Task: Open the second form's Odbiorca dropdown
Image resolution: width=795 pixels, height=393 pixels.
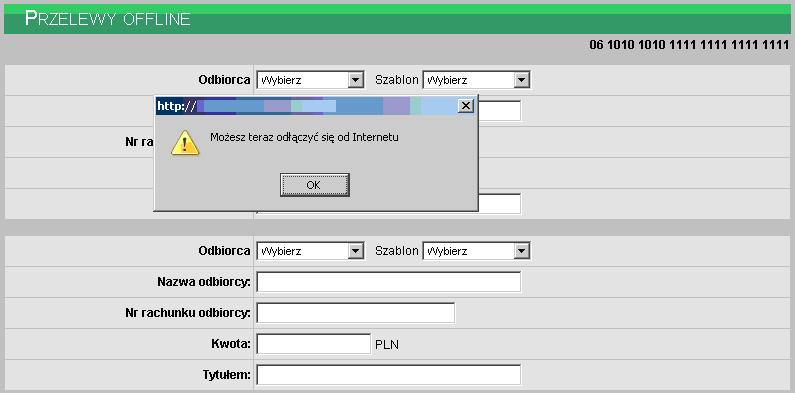Action: click(310, 251)
